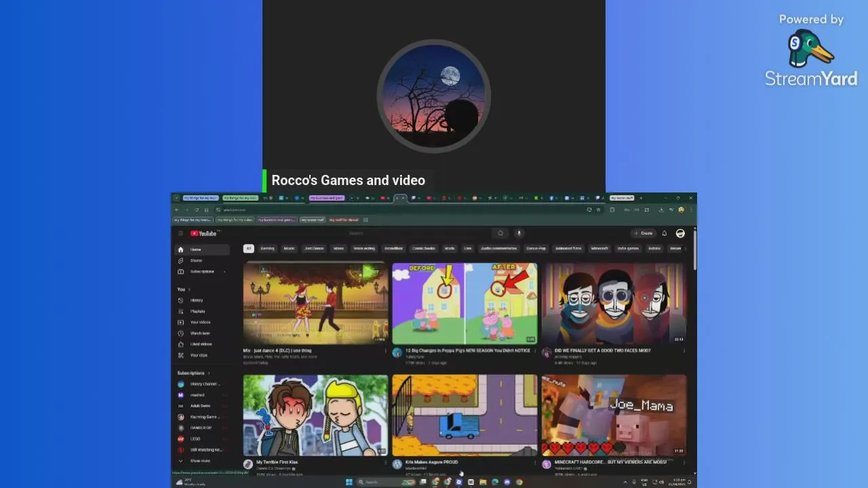
Task: Open History in the sidebar
Action: (202, 300)
